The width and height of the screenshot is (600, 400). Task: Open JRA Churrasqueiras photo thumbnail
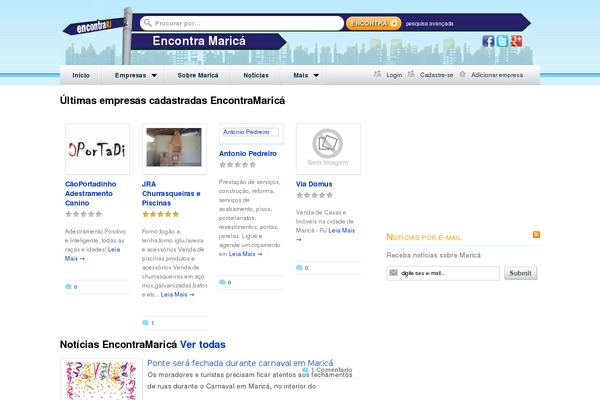(x=174, y=147)
